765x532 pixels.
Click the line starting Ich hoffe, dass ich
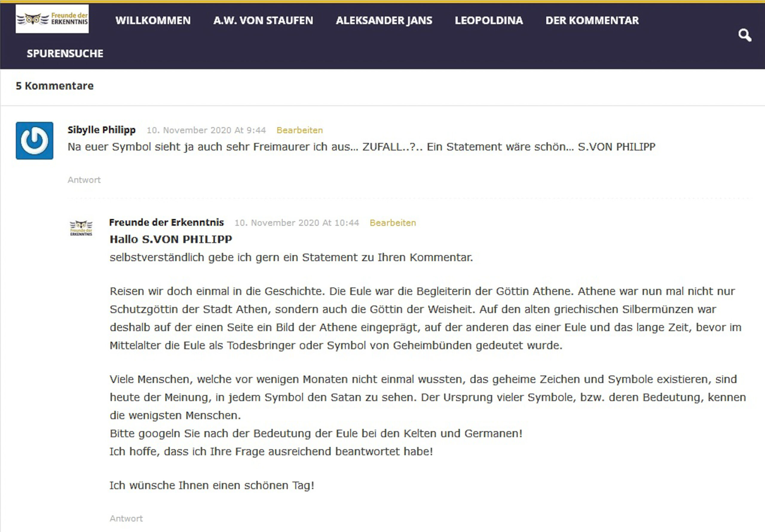(x=271, y=451)
